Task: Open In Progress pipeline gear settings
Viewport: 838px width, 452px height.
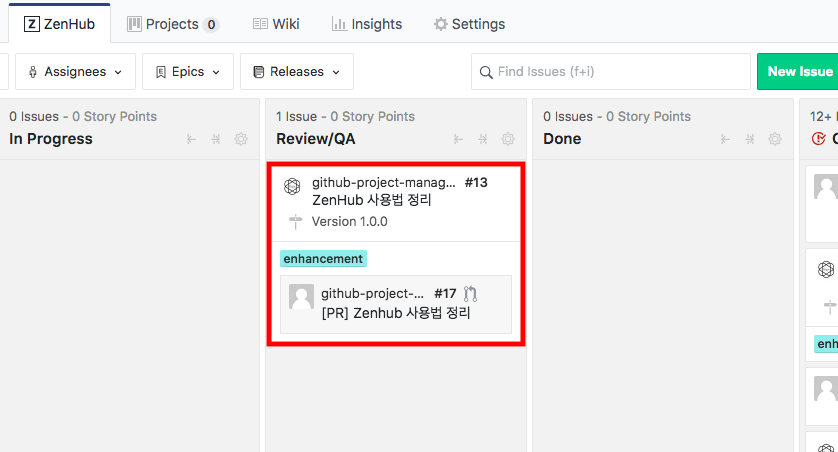Action: (241, 139)
